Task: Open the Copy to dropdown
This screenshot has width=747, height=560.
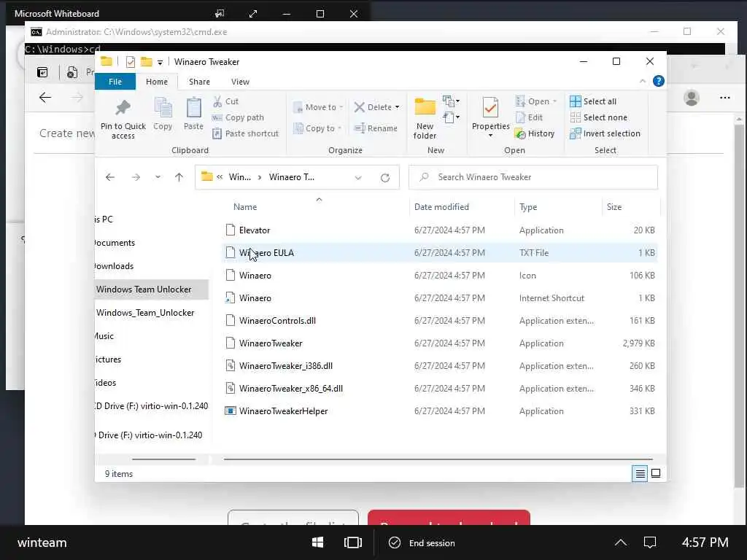Action: tap(318, 128)
